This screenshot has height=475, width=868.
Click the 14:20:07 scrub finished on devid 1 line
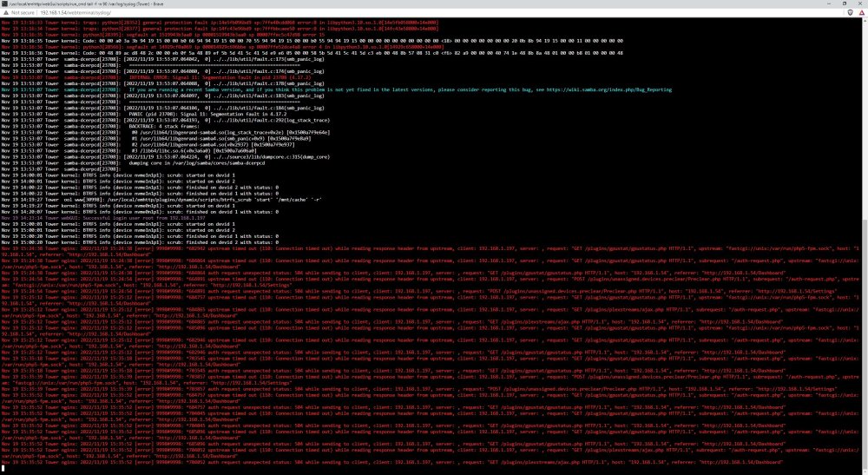[x=140, y=212]
